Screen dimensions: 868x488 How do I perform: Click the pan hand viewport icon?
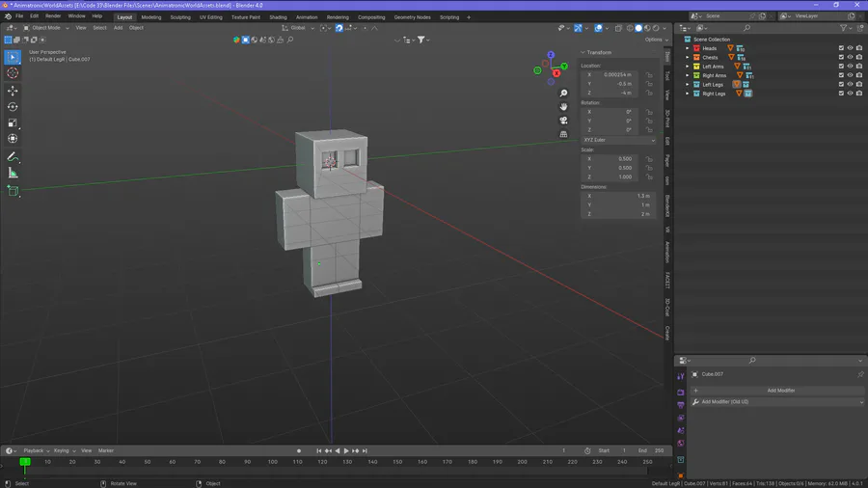coord(563,107)
